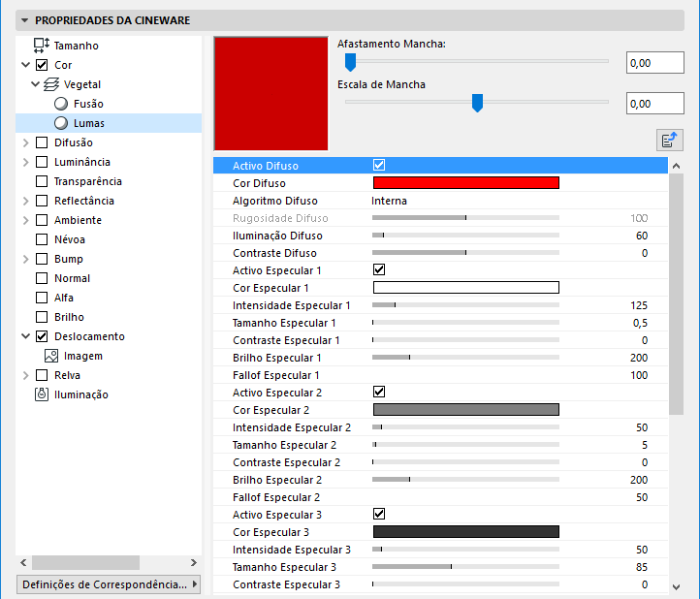Viewport: 700px width, 599px height.
Task: Expand the Luminância tree node
Action: pos(26,162)
